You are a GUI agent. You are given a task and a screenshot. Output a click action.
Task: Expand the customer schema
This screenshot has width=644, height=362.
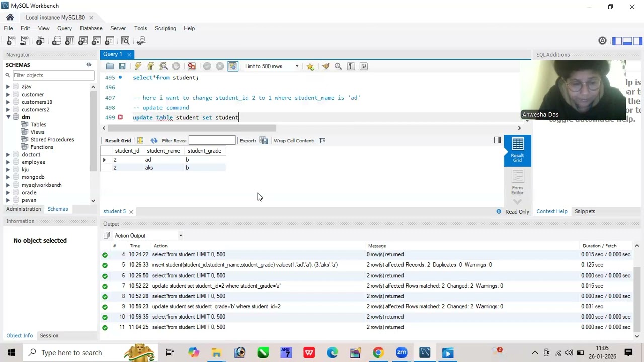click(8, 95)
